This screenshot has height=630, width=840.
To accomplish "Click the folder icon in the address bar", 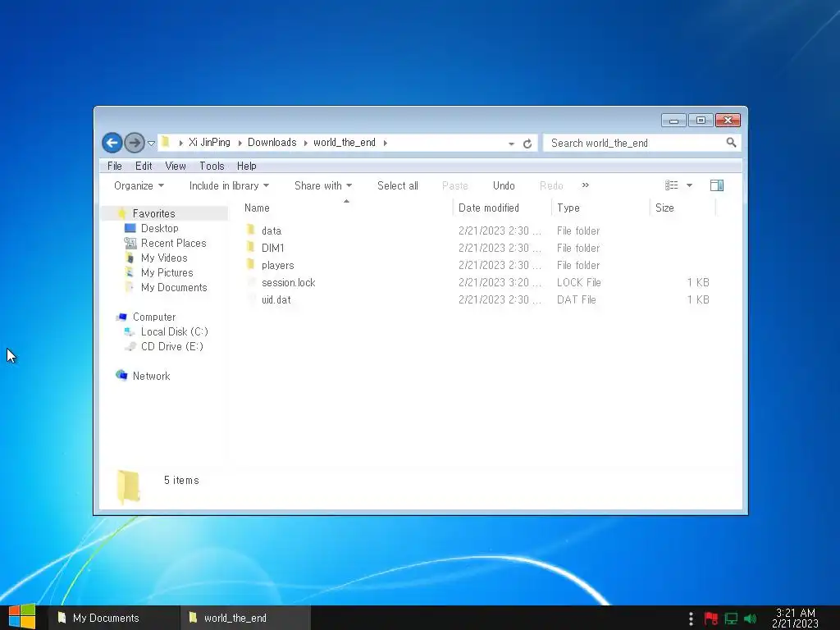I will click(x=166, y=142).
